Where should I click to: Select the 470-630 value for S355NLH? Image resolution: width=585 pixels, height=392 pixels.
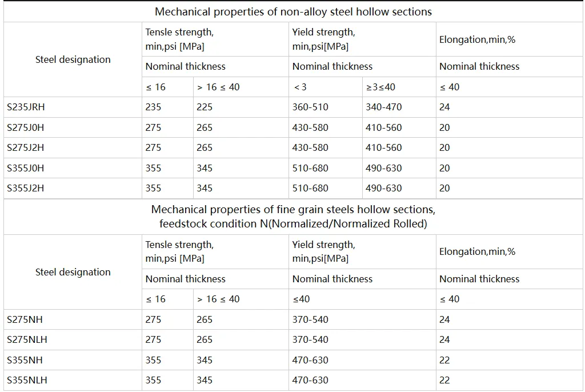[310, 380]
